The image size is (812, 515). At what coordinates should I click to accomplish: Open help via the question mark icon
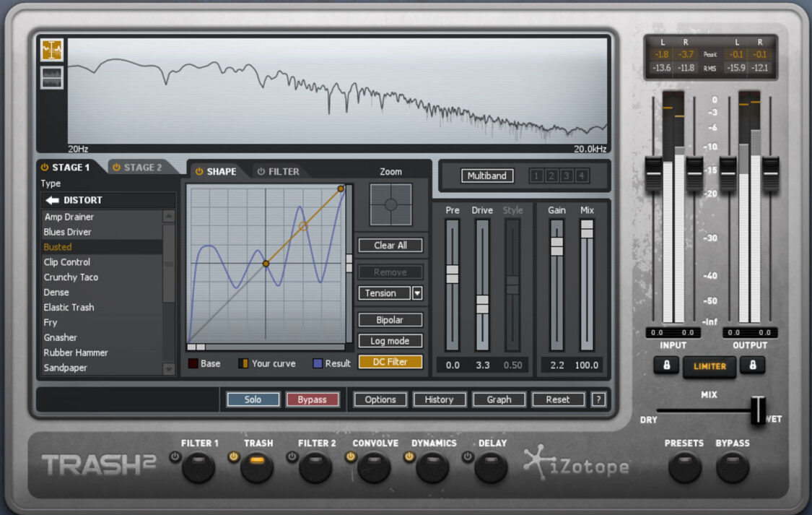[598, 399]
